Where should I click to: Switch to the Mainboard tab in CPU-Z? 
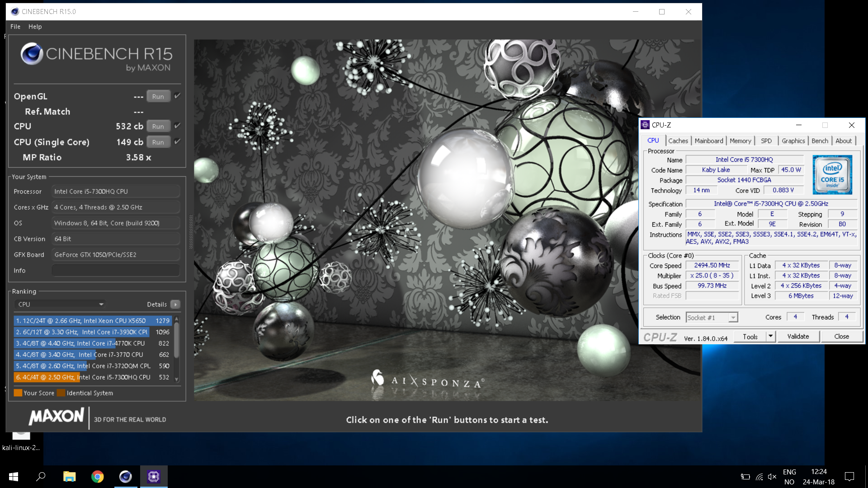click(x=709, y=141)
